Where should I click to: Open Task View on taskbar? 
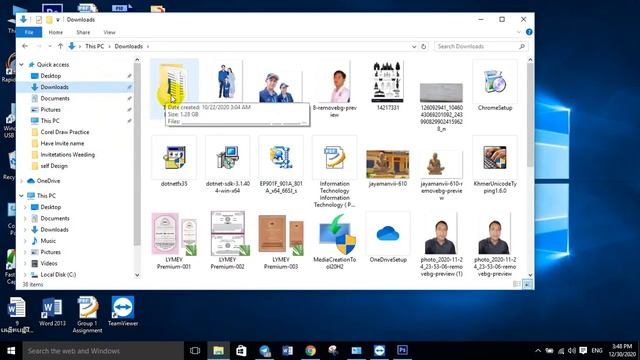pos(195,351)
